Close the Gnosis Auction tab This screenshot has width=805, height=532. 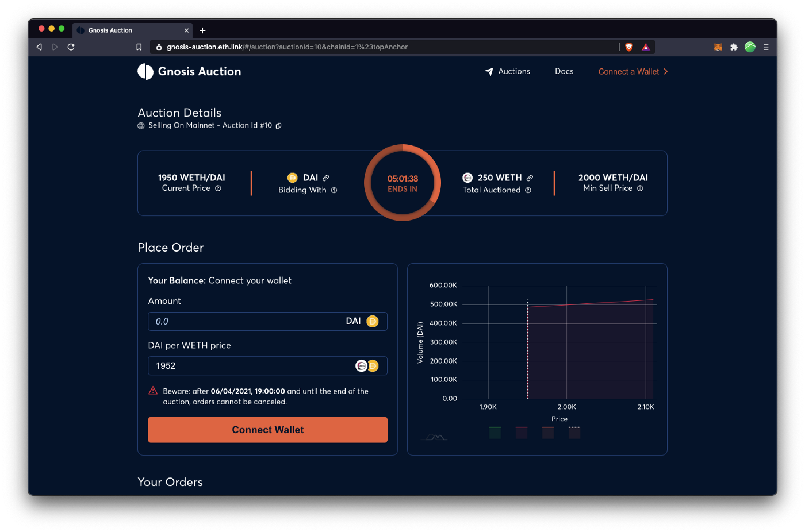click(x=186, y=30)
